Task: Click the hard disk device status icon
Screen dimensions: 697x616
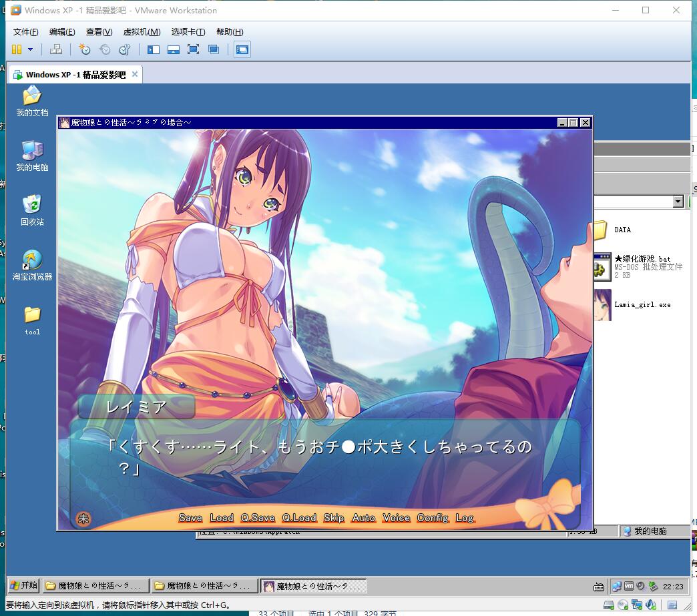Action: 609,605
